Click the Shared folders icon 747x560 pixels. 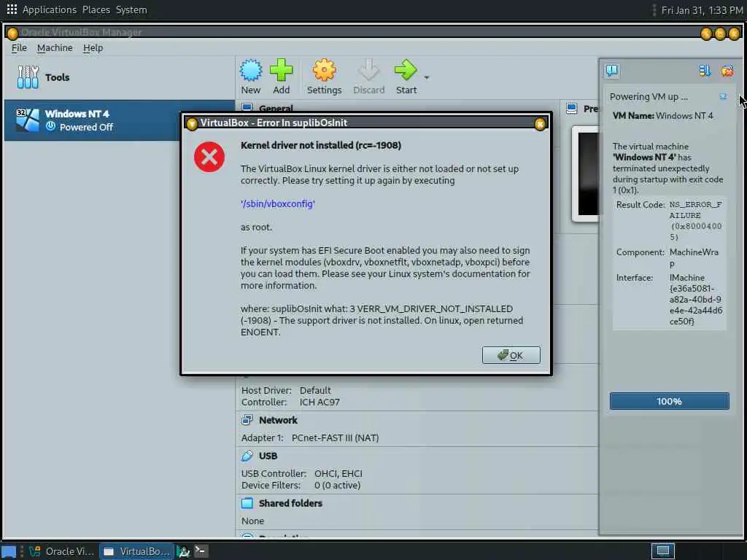[x=247, y=503]
